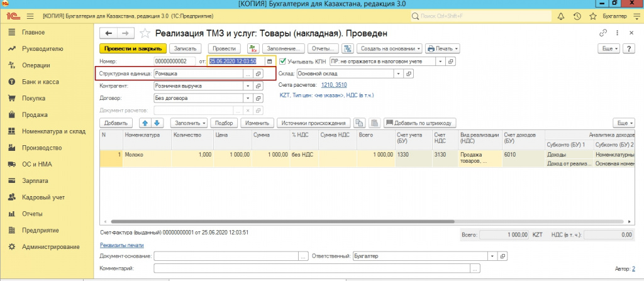The image size is (644, 281).
Task: Click the notifications bell icon
Action: tap(560, 16)
